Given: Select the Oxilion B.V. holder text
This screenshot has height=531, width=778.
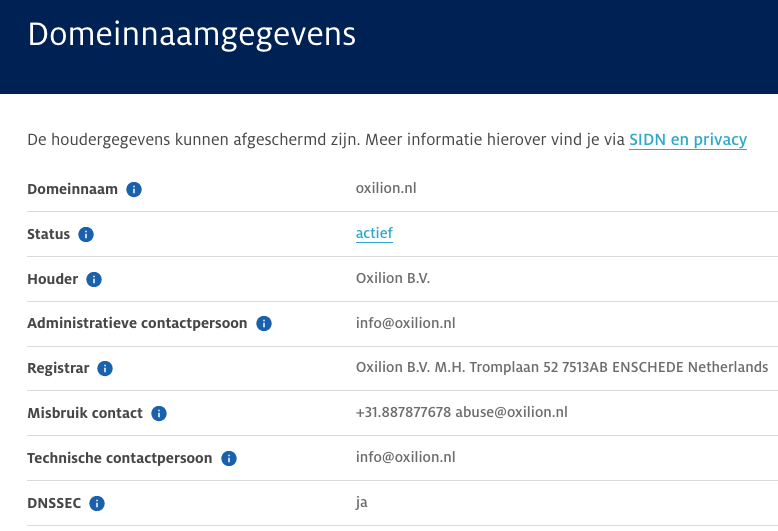Looking at the screenshot, I should (393, 278).
